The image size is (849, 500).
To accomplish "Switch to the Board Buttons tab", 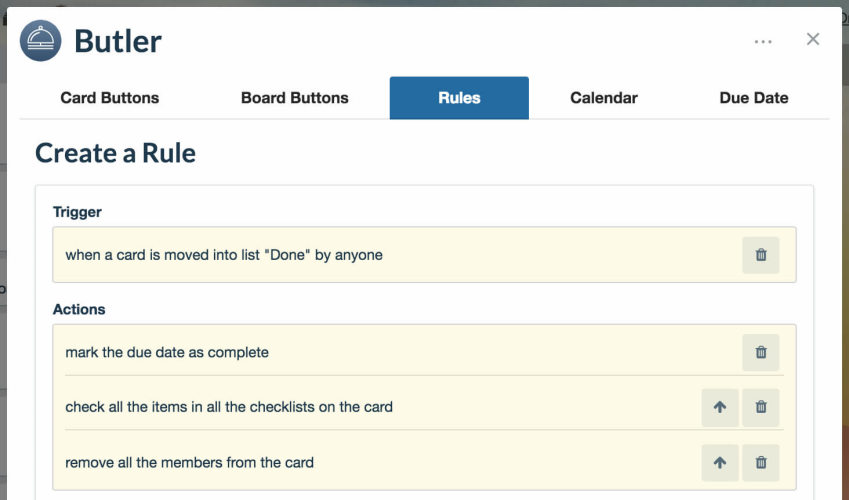I will [295, 98].
